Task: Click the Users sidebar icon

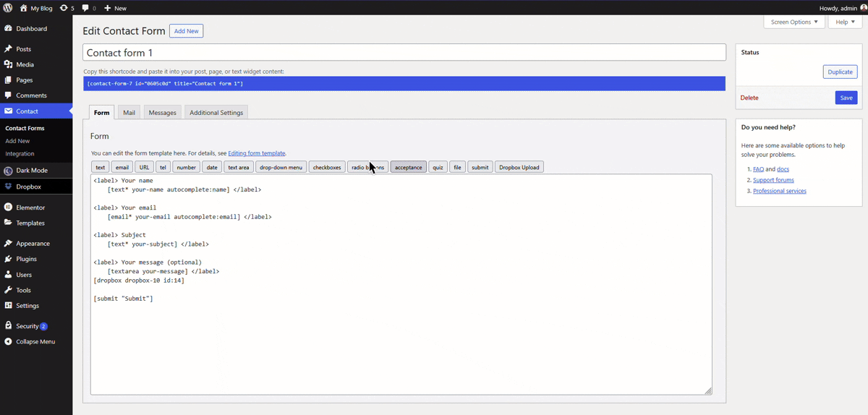Action: coord(8,275)
